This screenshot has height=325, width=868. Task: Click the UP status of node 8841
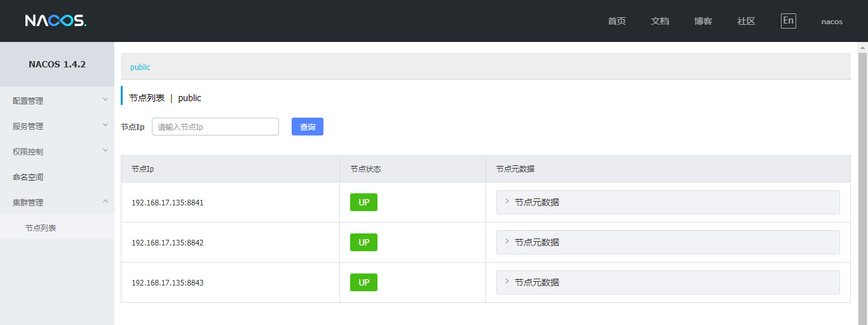pyautogui.click(x=363, y=202)
